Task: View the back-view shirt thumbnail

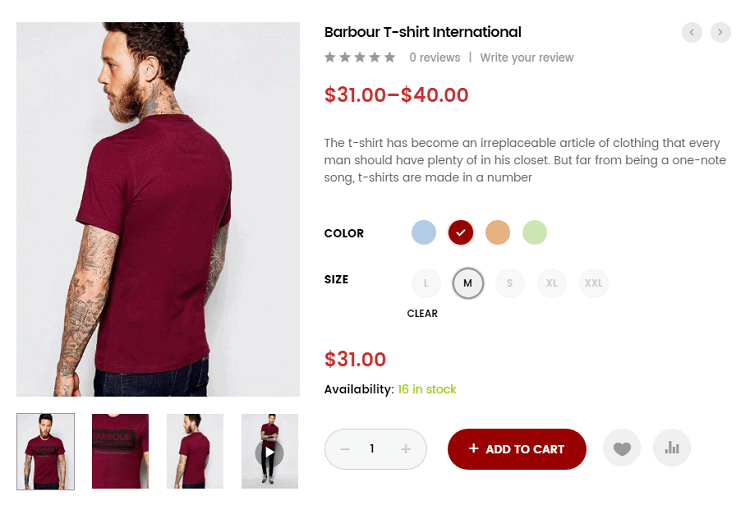Action: 195,452
